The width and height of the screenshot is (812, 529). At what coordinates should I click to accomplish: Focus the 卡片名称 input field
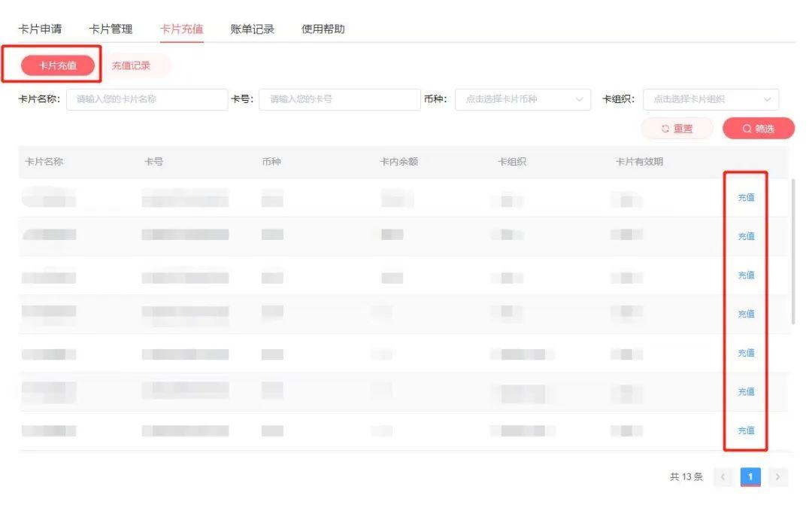point(147,99)
